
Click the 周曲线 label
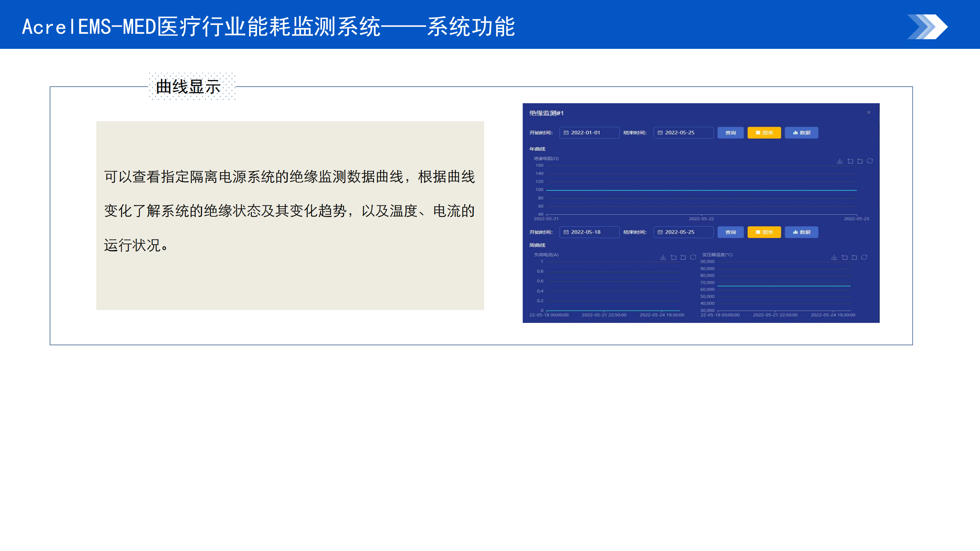tap(537, 245)
